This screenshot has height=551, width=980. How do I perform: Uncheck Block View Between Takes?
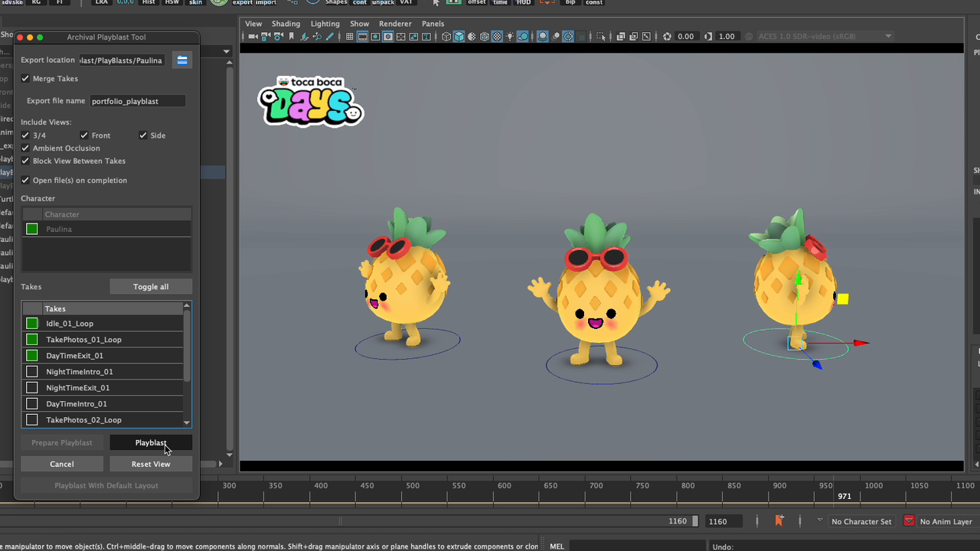25,161
